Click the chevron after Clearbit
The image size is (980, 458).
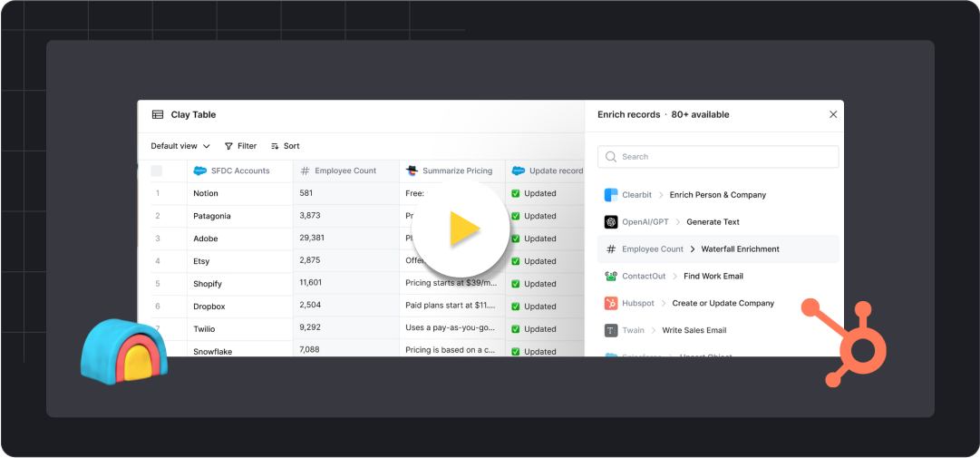tap(661, 195)
